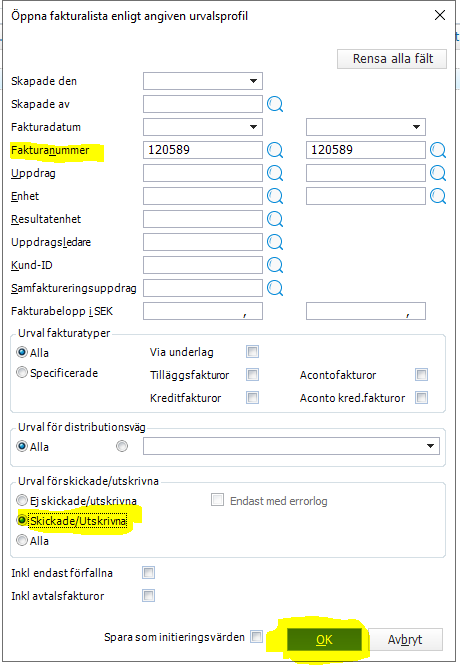Screen dimensions: 460x670
Task: Tick the Via underlag checkbox
Action: click(x=252, y=352)
